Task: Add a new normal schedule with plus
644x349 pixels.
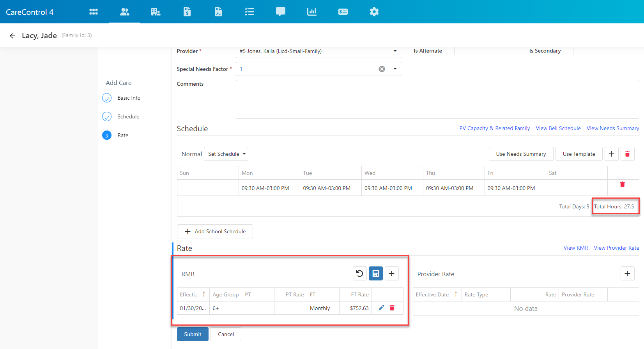Action: (612, 154)
